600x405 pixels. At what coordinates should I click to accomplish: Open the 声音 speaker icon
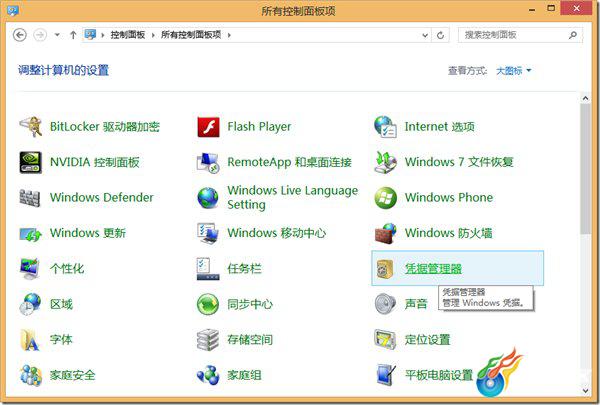point(385,304)
